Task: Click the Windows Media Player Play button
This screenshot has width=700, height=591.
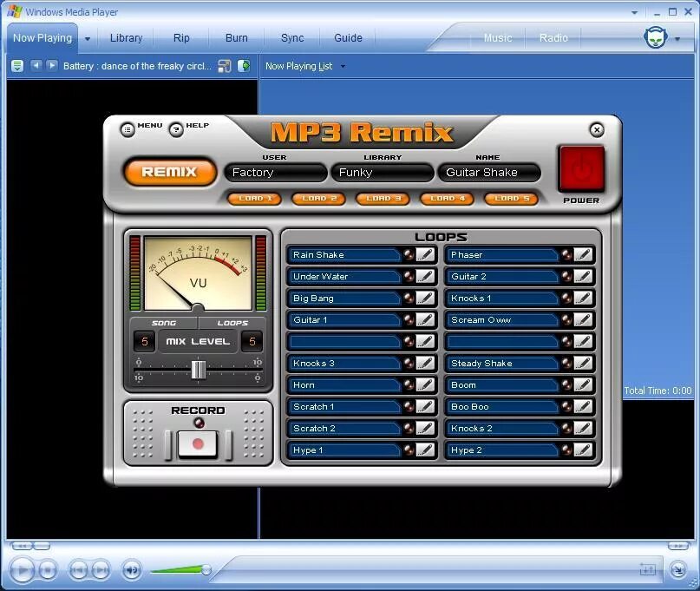Action: click(21, 570)
